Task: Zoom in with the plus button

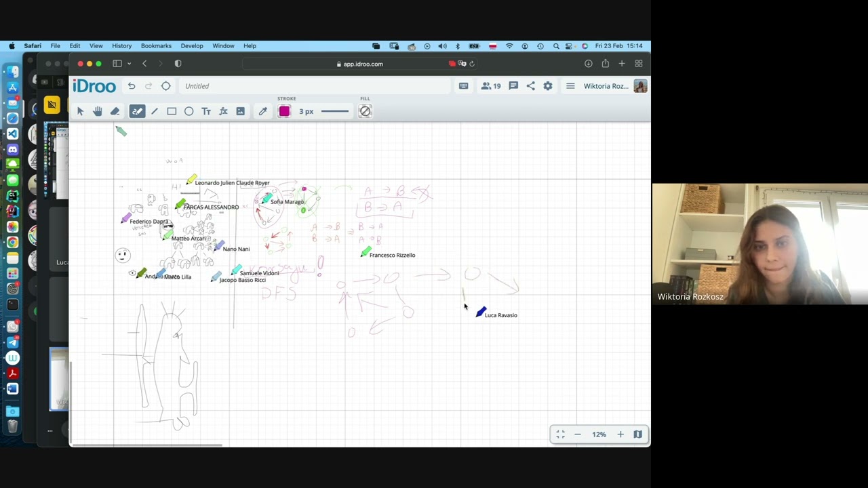Action: click(x=620, y=434)
